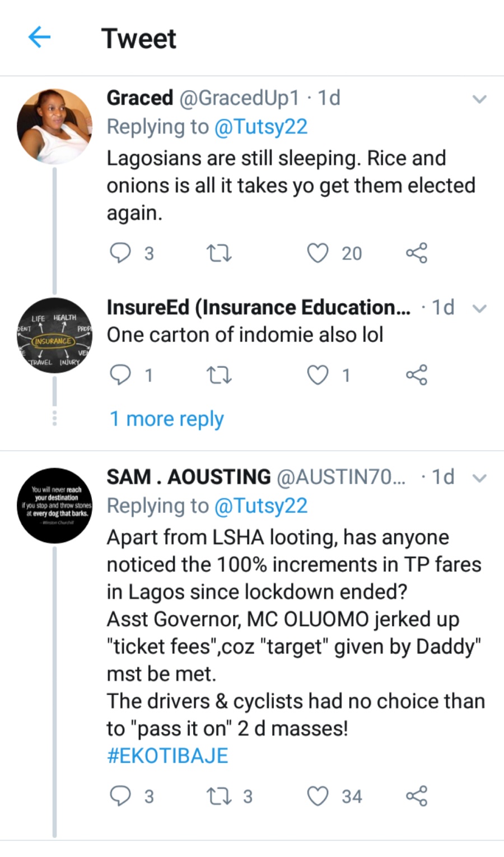The image size is (504, 857).
Task: Share SAM . AOUSTING's tweet
Action: click(416, 796)
